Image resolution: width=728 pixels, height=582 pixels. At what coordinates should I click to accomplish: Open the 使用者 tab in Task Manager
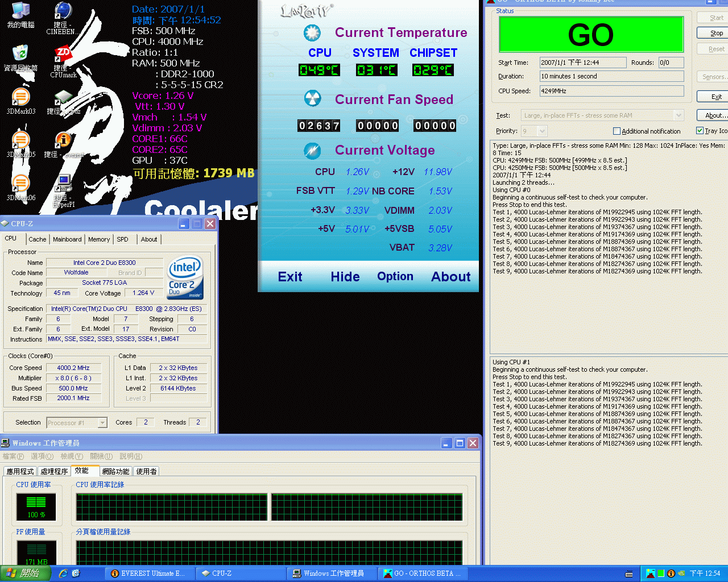pyautogui.click(x=147, y=472)
